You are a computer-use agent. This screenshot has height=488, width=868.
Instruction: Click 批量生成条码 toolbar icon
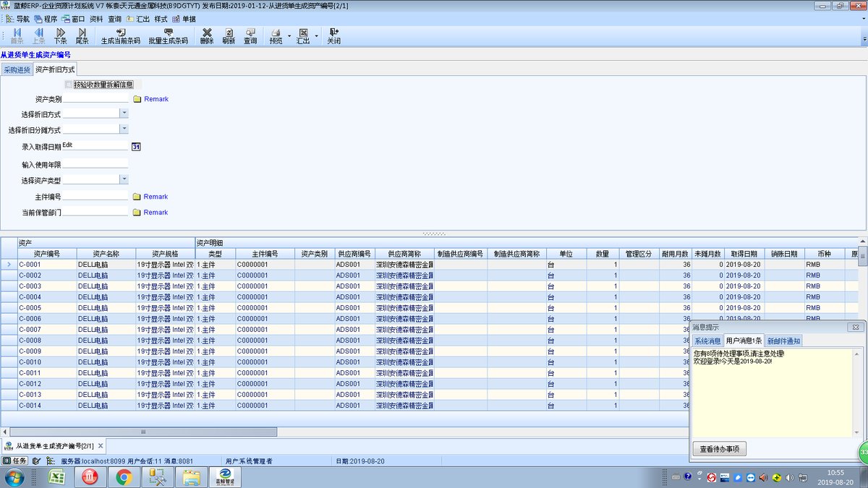point(168,36)
